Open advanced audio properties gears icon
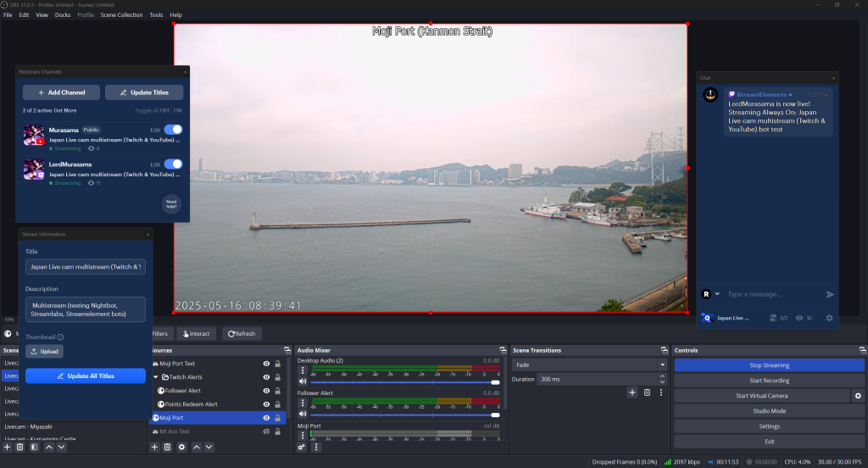The image size is (868, 468). 302,447
